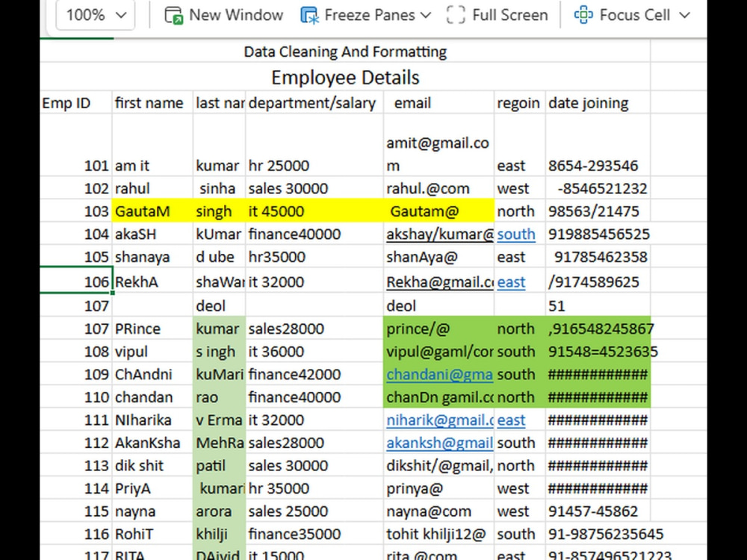The width and height of the screenshot is (747, 560).
Task: Open the akshay/kumar@ email link
Action: (x=440, y=234)
